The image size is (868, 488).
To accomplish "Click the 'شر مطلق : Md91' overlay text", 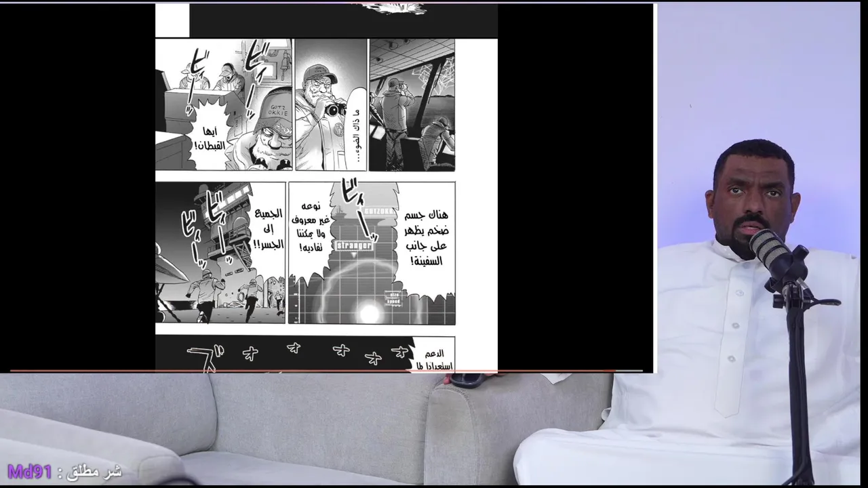I will coord(64,471).
